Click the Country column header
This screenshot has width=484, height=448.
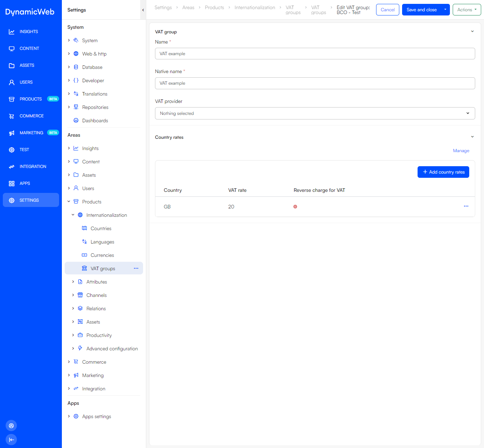coord(173,190)
